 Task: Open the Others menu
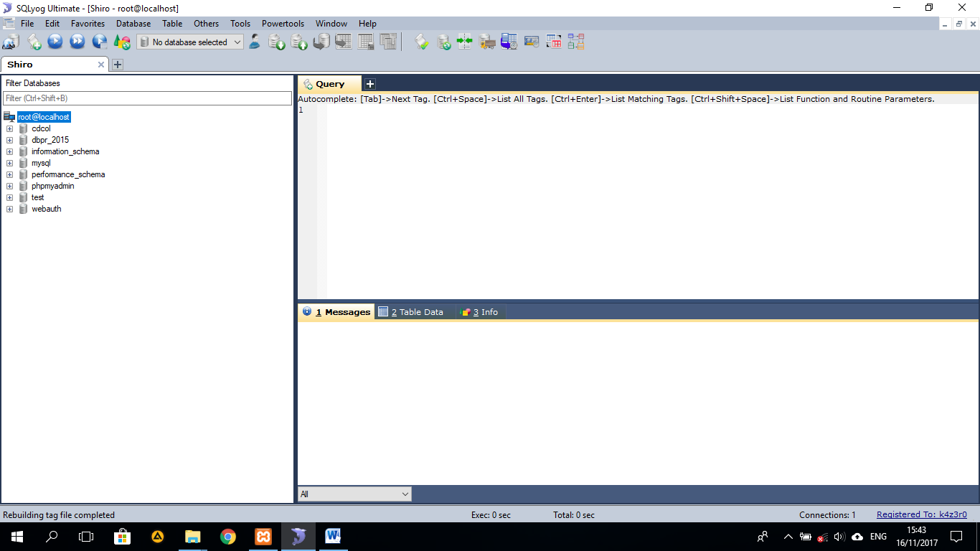[x=206, y=24]
